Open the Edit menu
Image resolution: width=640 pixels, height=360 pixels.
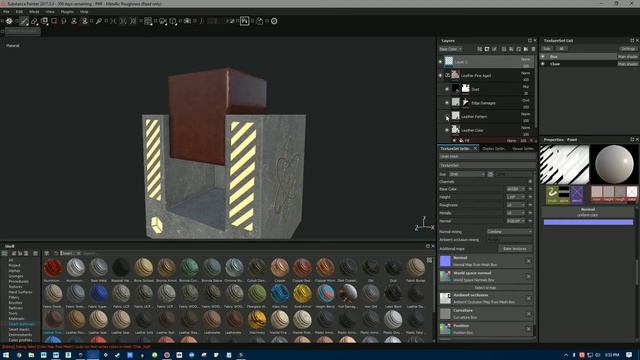[x=19, y=12]
